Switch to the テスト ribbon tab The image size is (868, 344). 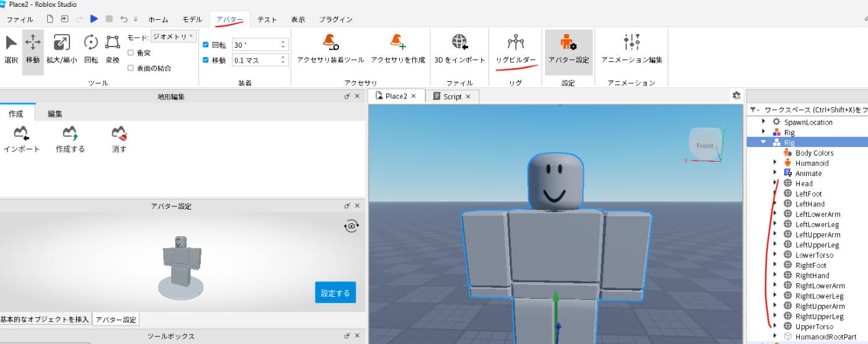tap(267, 19)
